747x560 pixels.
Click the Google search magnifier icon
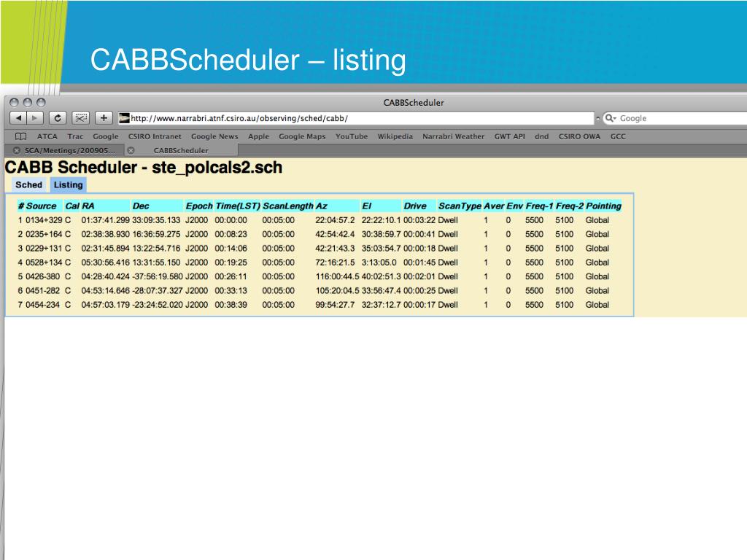[611, 118]
